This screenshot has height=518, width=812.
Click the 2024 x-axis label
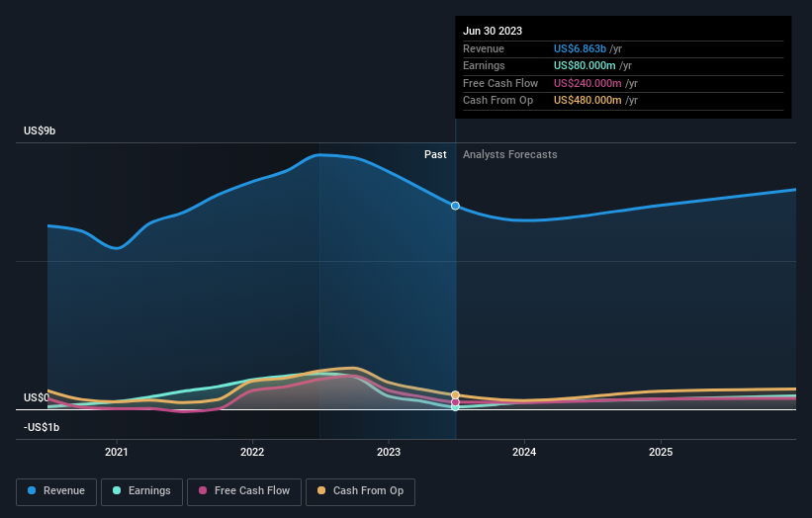click(524, 453)
